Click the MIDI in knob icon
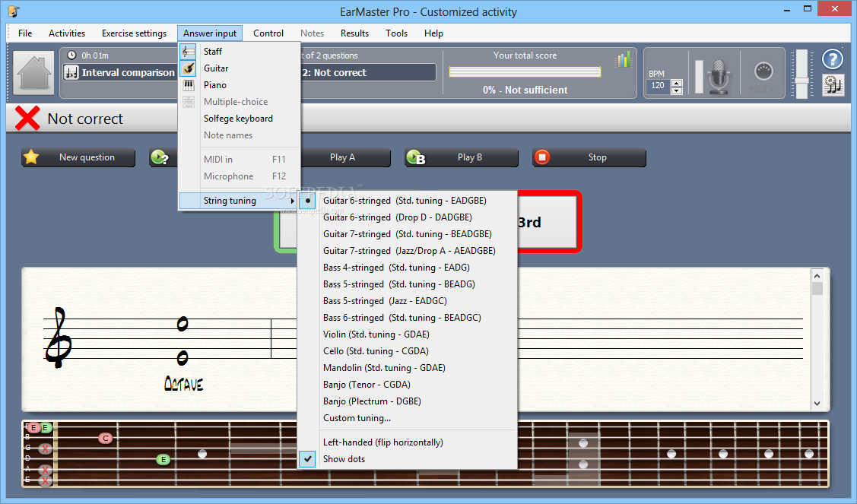 point(763,71)
